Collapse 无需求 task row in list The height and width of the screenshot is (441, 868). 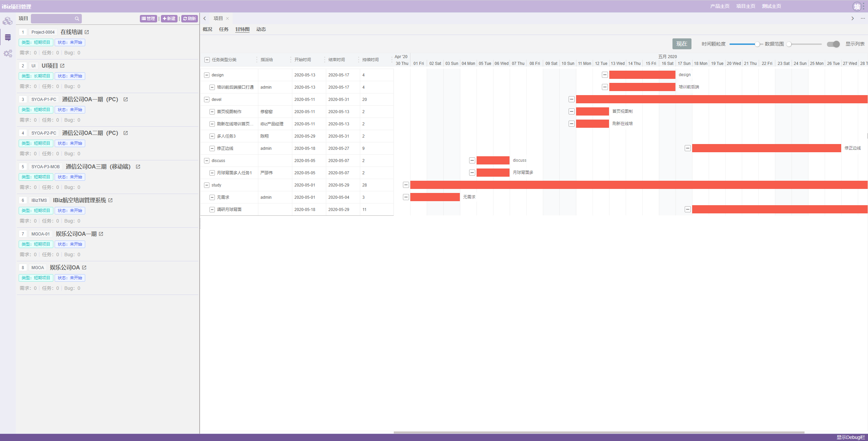pos(212,197)
